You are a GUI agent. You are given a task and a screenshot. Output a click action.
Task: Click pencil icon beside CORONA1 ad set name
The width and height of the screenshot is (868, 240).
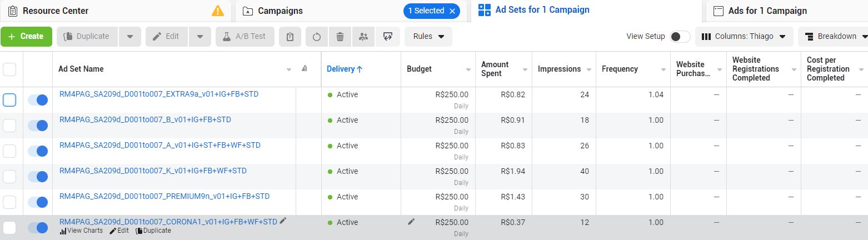(283, 221)
